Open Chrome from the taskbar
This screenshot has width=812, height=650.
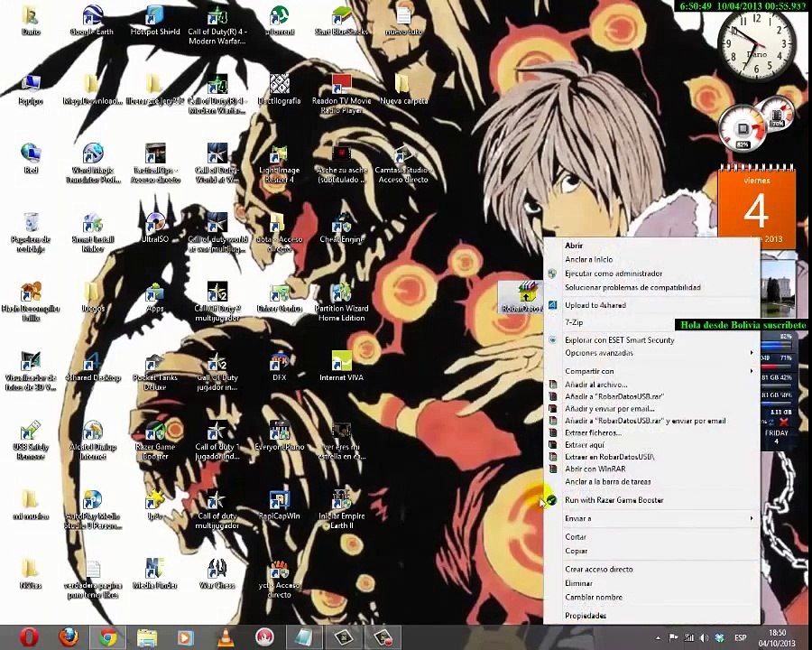[107, 637]
